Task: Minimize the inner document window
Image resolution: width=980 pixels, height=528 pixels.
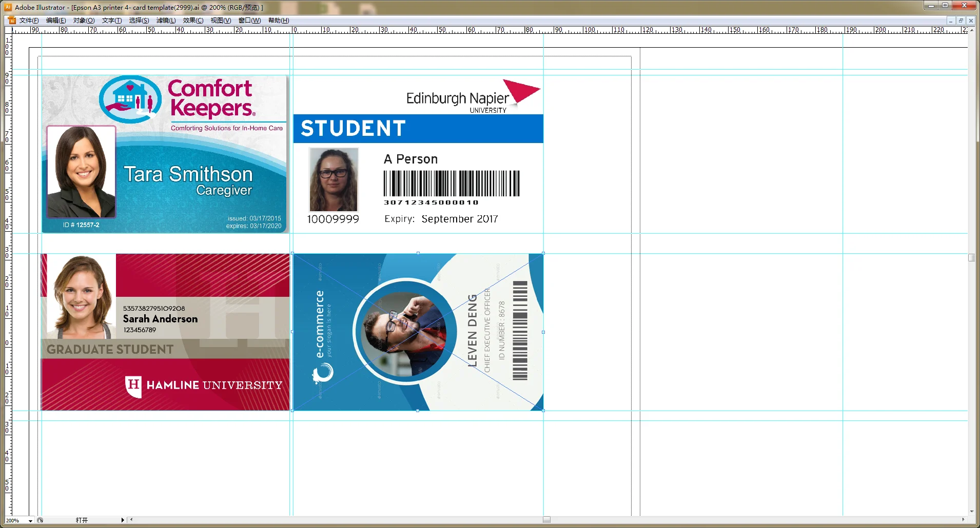Action: point(951,21)
